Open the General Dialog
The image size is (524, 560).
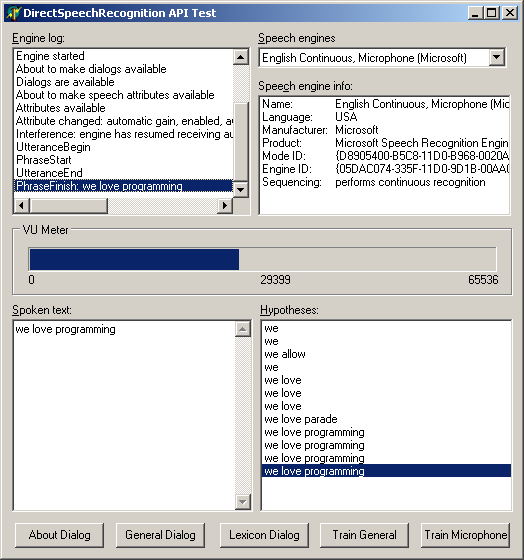pos(160,535)
